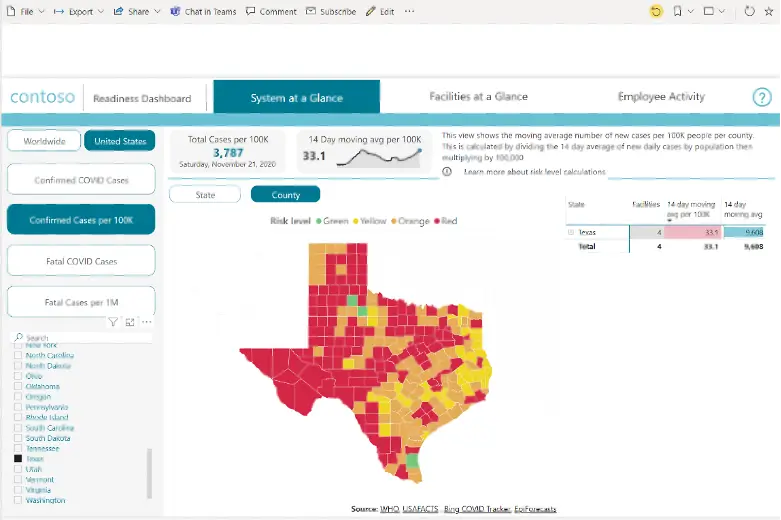Uncheck the Texas checkbox
The width and height of the screenshot is (781, 520).
tap(17, 459)
